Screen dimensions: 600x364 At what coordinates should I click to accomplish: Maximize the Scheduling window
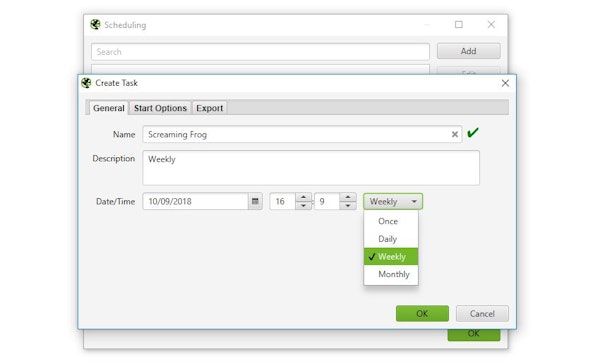[459, 25]
